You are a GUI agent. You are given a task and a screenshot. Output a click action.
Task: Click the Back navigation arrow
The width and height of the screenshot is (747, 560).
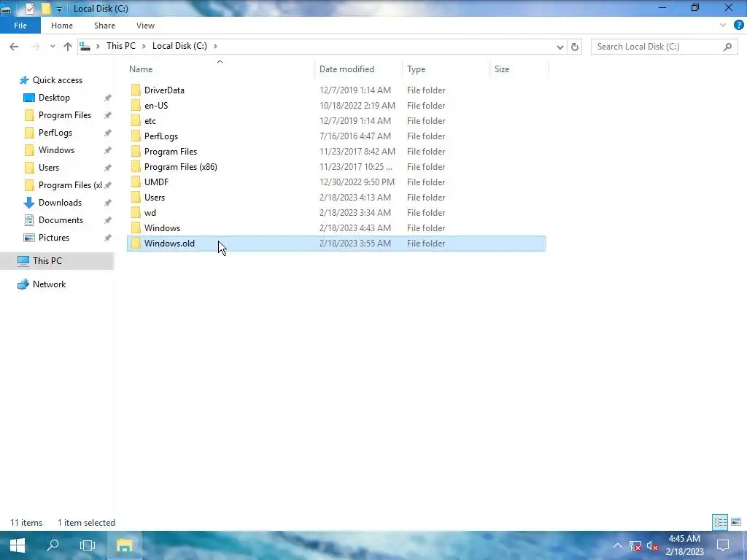(x=14, y=46)
